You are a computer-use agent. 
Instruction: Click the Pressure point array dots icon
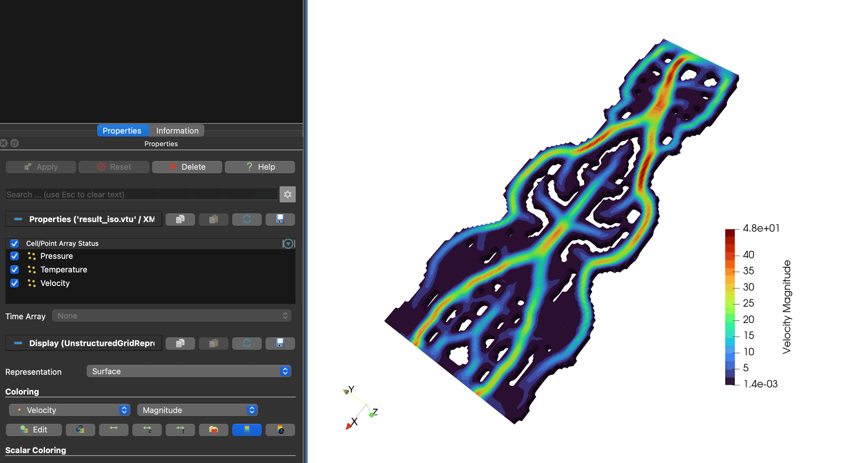(x=32, y=256)
